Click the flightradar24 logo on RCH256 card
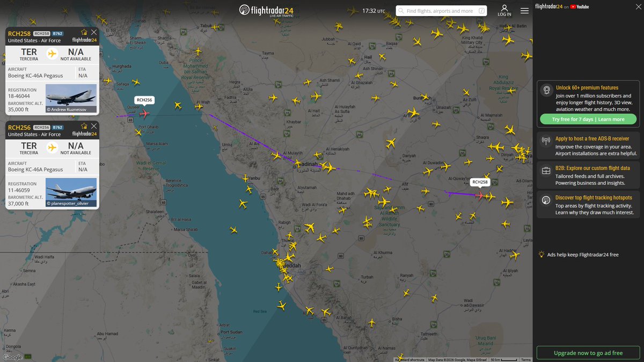Viewport: 644px width, 362px height. pyautogui.click(x=84, y=134)
